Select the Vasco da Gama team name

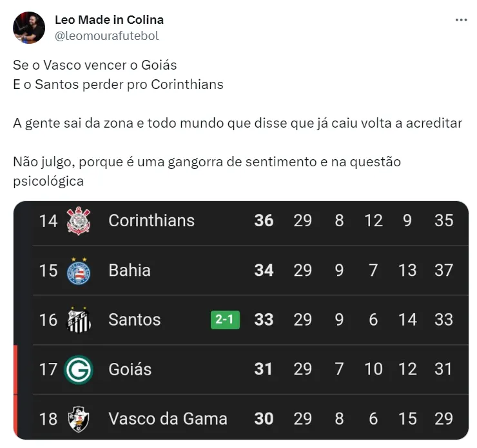pos(168,419)
